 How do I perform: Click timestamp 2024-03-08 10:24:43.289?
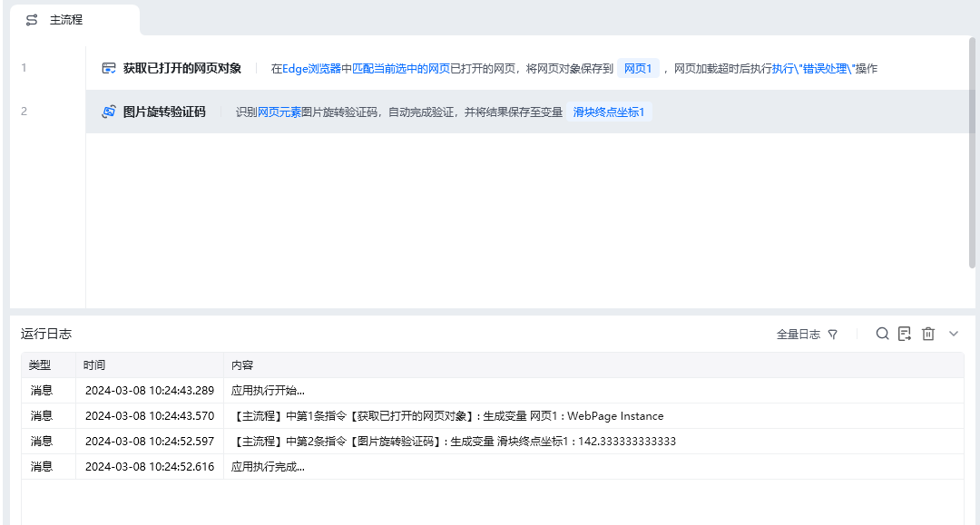click(150, 391)
